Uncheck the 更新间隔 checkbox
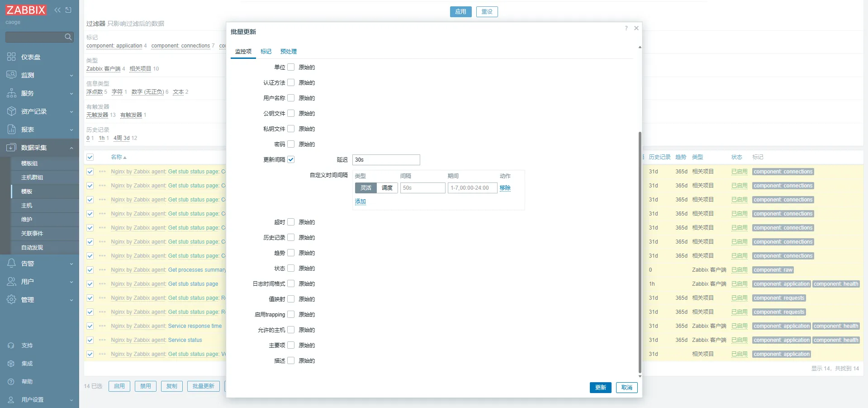 point(291,159)
